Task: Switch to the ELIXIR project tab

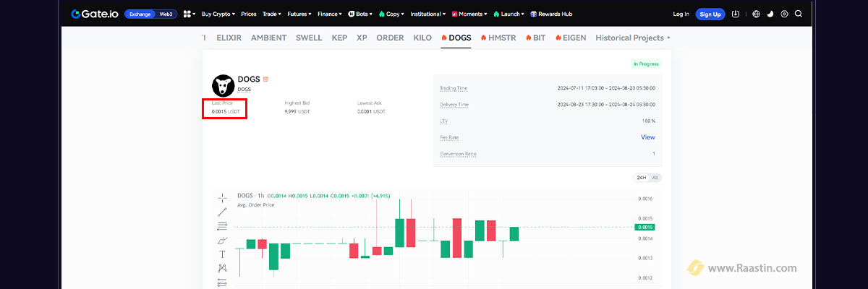Action: point(231,38)
